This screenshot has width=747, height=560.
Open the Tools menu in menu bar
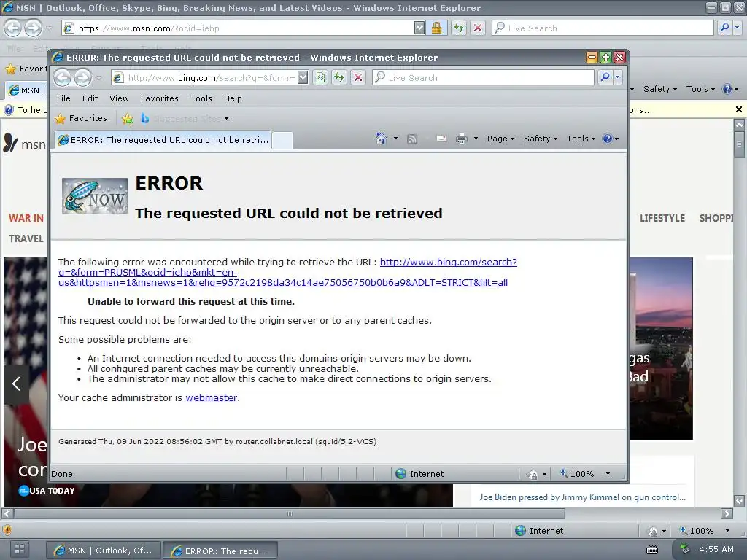click(x=201, y=98)
